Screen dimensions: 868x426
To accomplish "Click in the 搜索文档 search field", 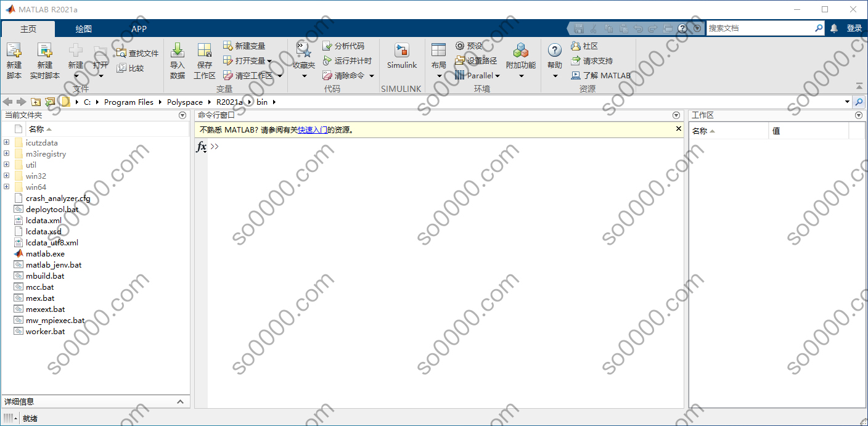I will (x=759, y=28).
